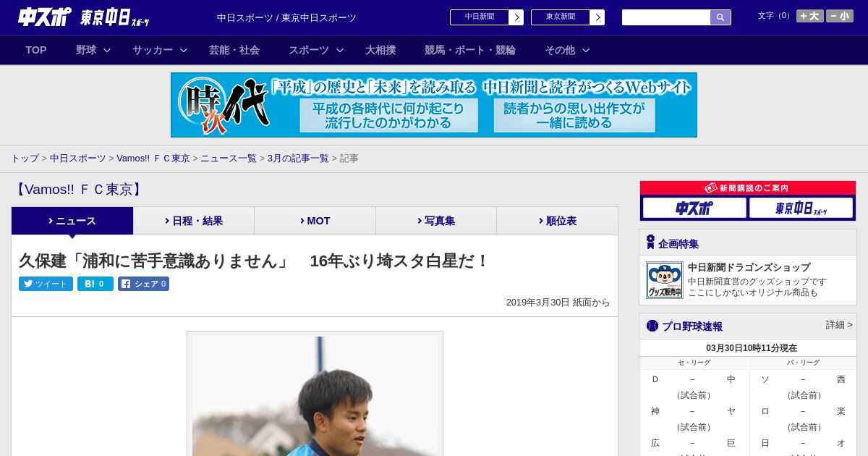Click the arrow next to 東京新聞
868x456 pixels.
tap(597, 17)
